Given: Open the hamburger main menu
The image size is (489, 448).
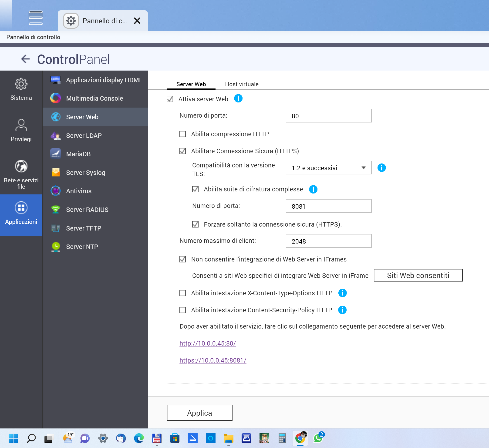Looking at the screenshot, I should [x=35, y=18].
